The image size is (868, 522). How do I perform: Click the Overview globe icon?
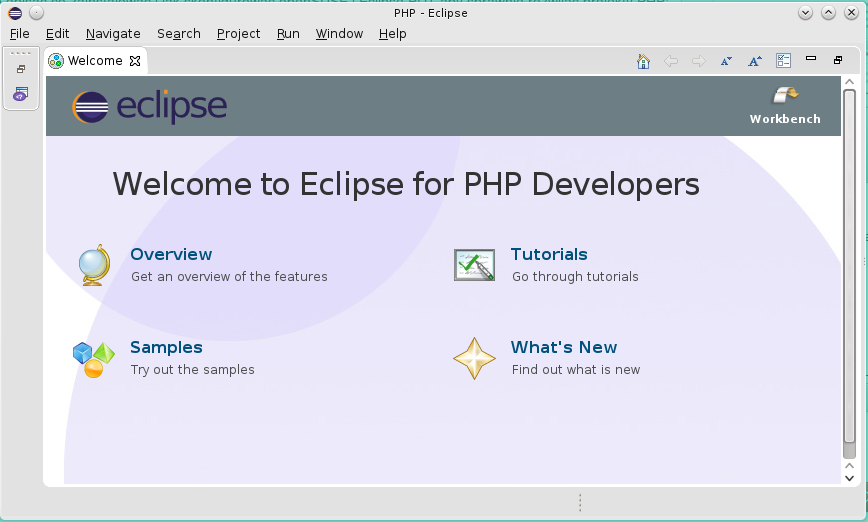(x=94, y=265)
